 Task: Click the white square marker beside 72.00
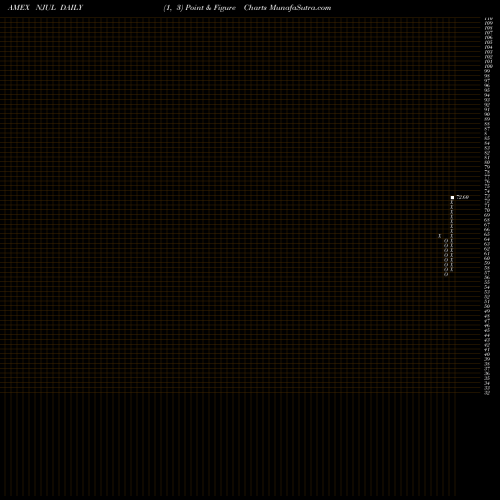[452, 198]
